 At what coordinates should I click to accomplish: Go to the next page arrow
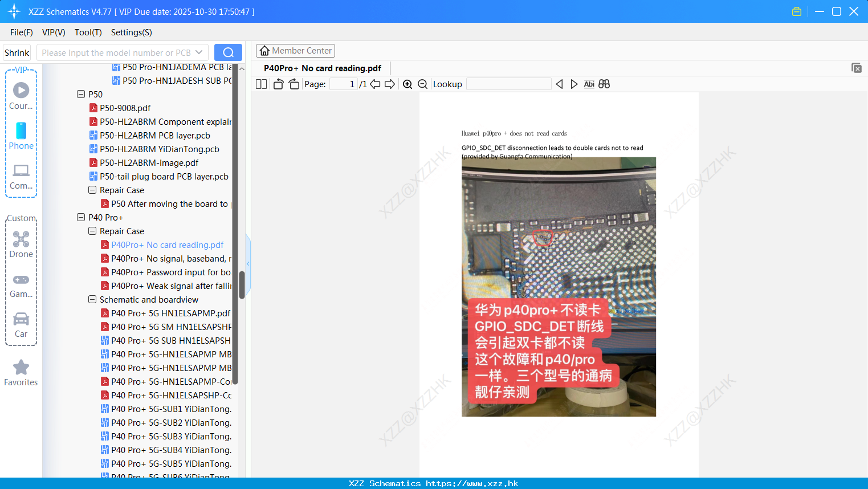pyautogui.click(x=390, y=84)
